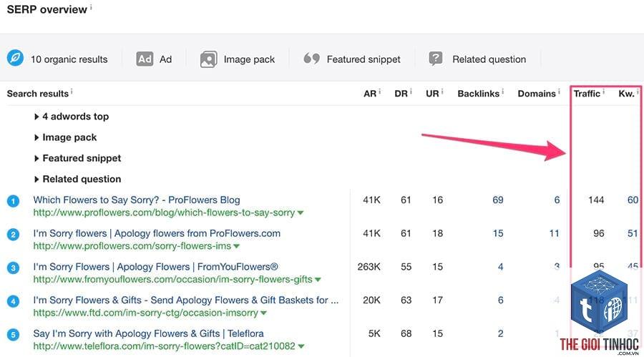644x357 pixels.
Task: Click the Ad badge icon
Action: [x=145, y=59]
